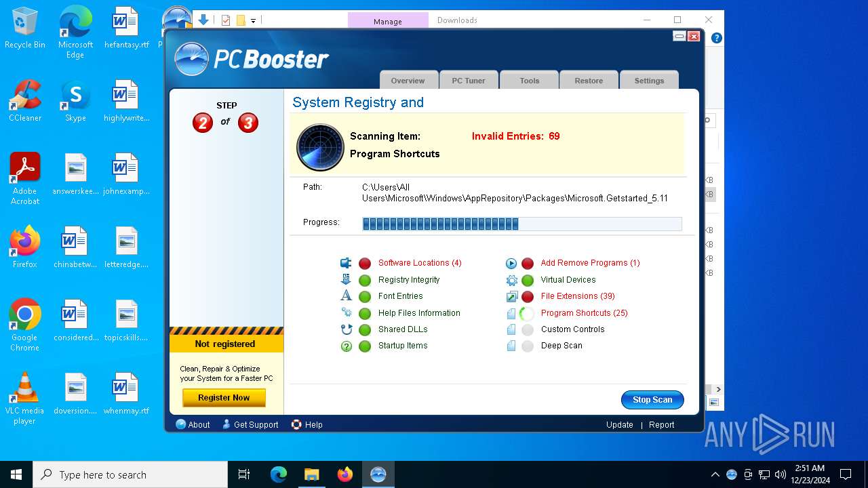868x488 pixels.
Task: Click the Registry Integrity category icon
Action: (x=346, y=279)
